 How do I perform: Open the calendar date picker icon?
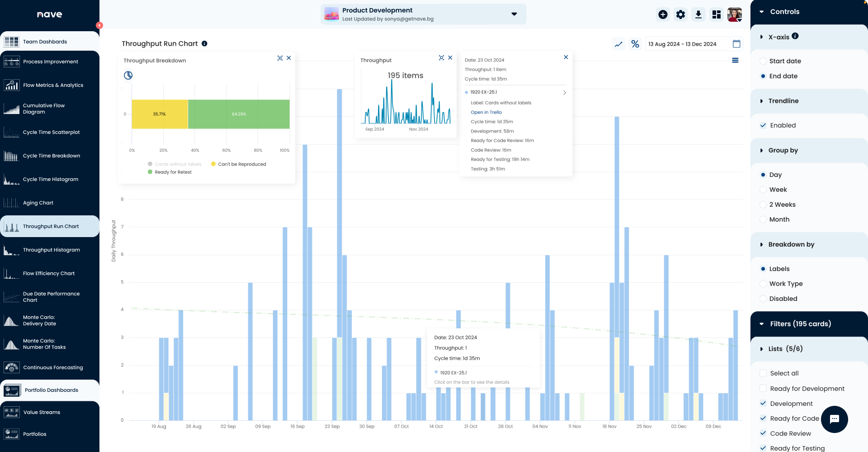pos(736,44)
